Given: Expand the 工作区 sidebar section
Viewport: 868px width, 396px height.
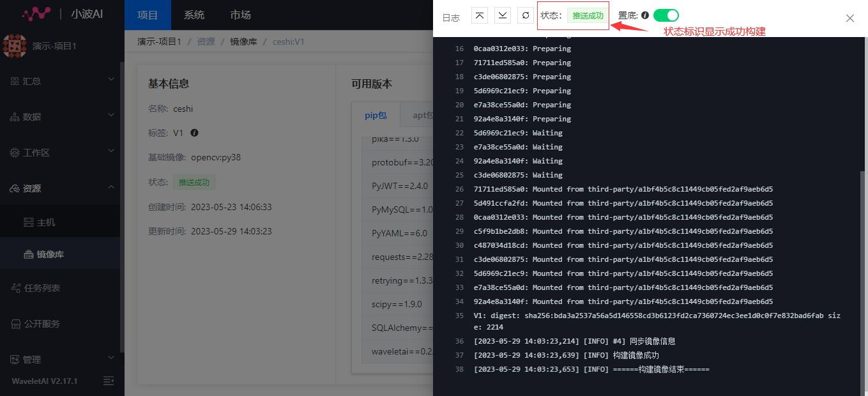Looking at the screenshot, I should tap(60, 153).
